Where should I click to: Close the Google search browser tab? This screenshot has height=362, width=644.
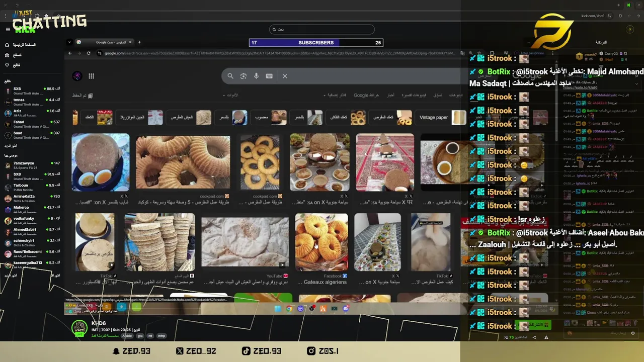pos(130,42)
